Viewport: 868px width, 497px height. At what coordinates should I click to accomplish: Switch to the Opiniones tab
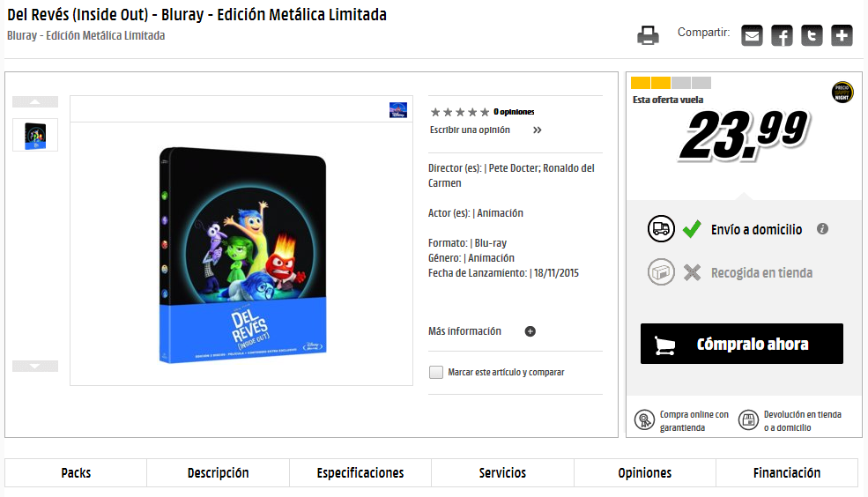(x=645, y=472)
